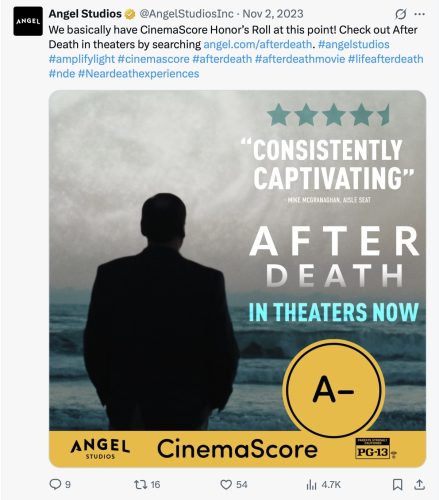Open the Nov 2, 2023 timestamp
Image resolution: width=439 pixels, height=500 pixels.
[x=273, y=14]
